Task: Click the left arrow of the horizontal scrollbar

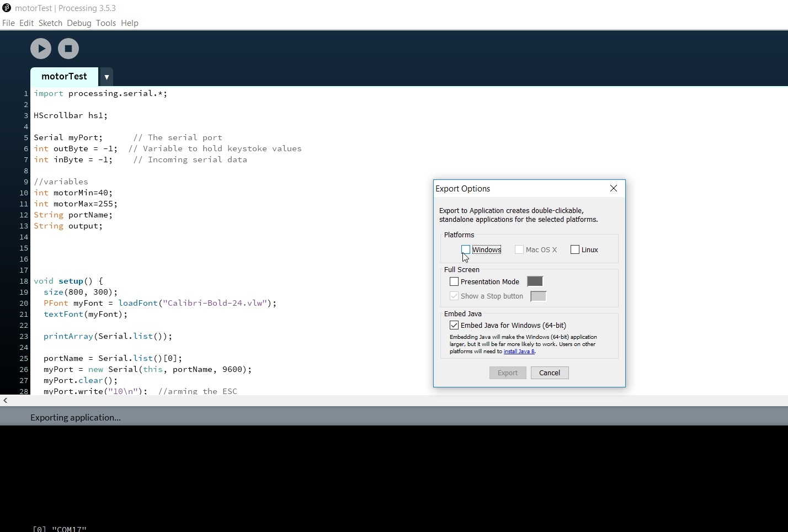Action: tap(5, 401)
